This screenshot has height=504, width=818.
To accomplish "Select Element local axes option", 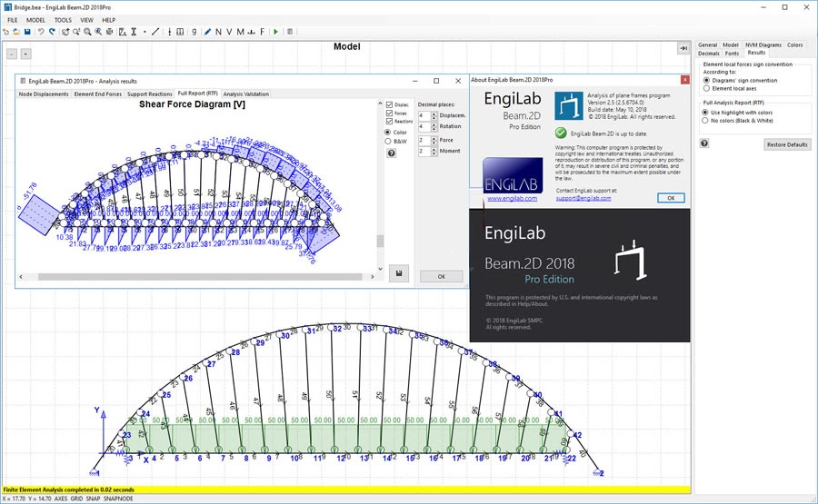I will pos(706,89).
